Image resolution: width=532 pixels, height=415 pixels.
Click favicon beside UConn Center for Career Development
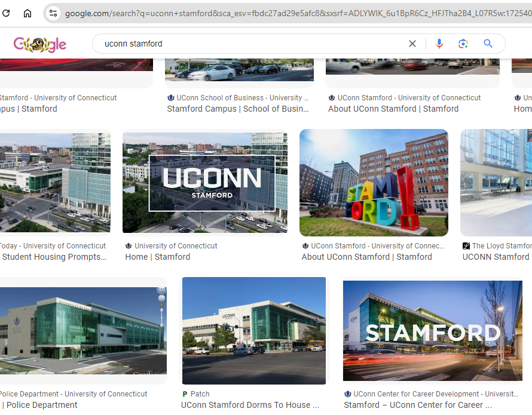[347, 394]
